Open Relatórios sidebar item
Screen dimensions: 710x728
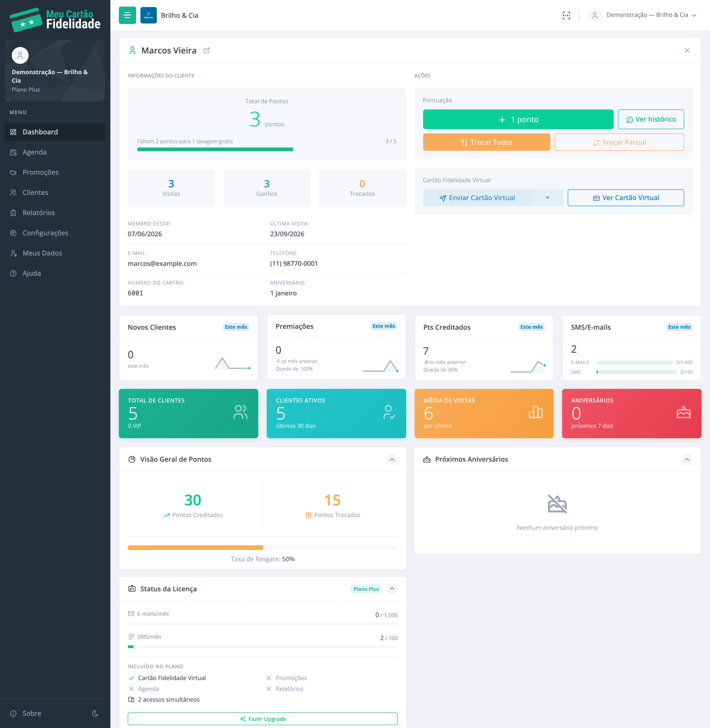(55, 213)
